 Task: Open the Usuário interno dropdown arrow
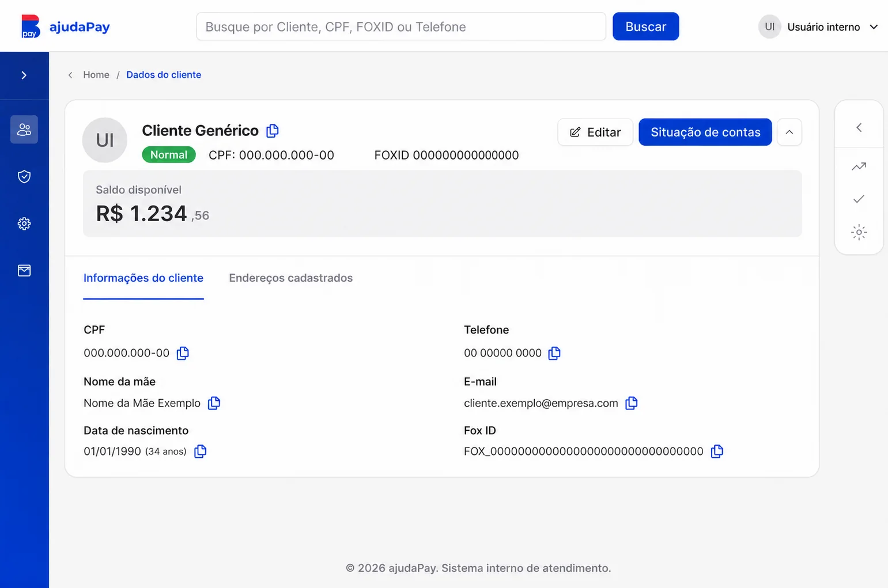point(874,27)
